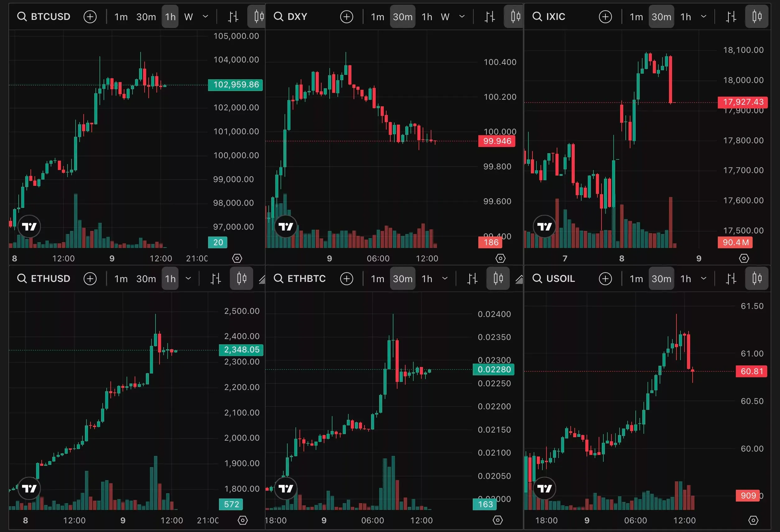The height and width of the screenshot is (532, 780).
Task: Select the 1m interval on the DXY chart
Action: point(377,16)
